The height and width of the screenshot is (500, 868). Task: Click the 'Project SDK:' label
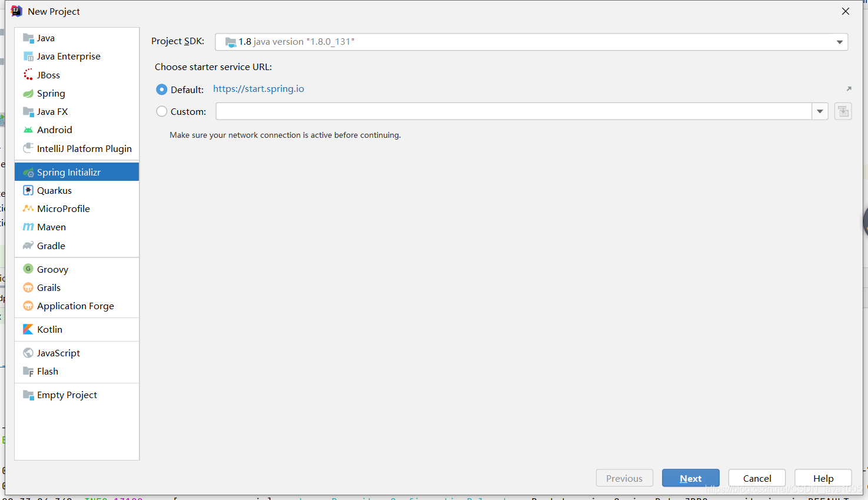point(178,41)
